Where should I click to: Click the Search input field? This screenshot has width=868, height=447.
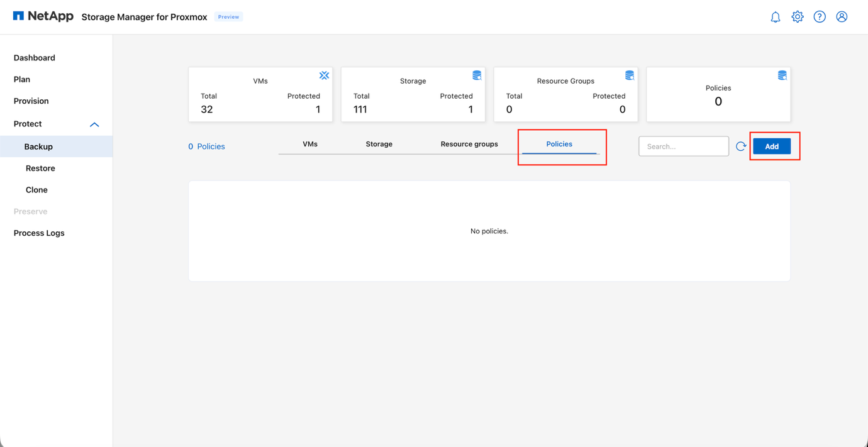click(684, 146)
